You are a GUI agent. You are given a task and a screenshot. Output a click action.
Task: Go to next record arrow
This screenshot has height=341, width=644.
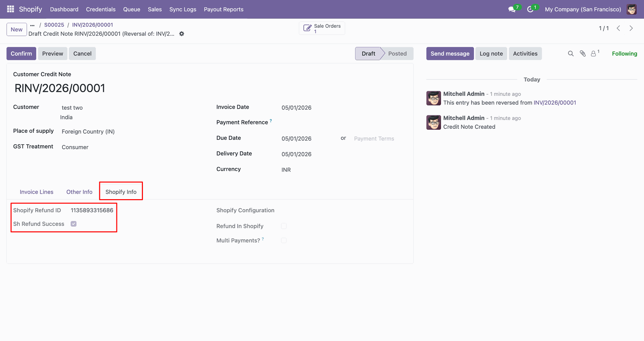tap(631, 29)
